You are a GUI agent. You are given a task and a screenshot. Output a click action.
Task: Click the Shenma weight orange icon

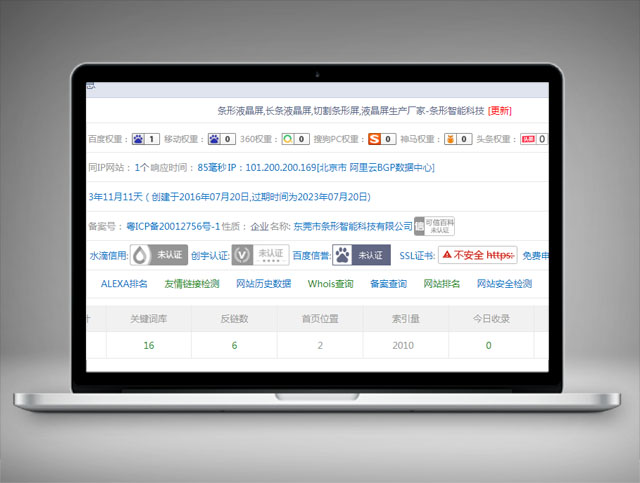pos(450,139)
